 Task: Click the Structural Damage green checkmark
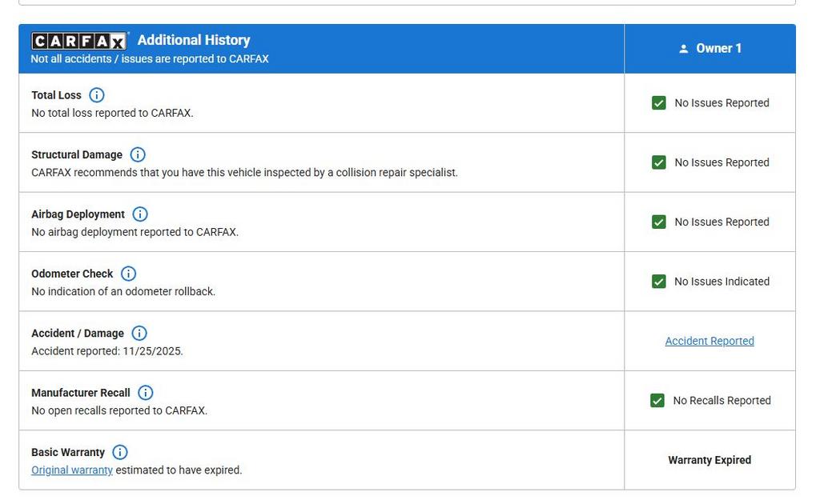point(659,162)
